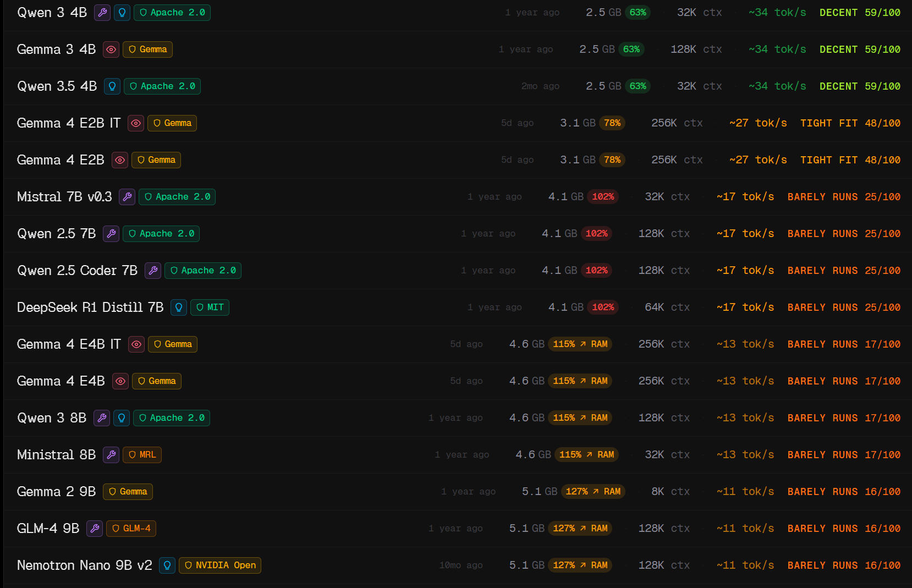Select the model name "Gemma 3 4B"
This screenshot has width=912, height=588.
click(57, 50)
